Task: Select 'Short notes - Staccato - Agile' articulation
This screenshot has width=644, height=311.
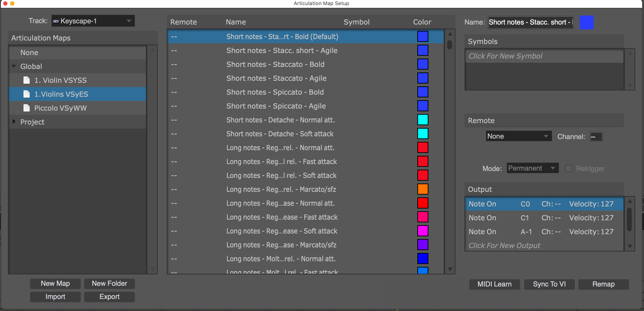Action: point(306,78)
